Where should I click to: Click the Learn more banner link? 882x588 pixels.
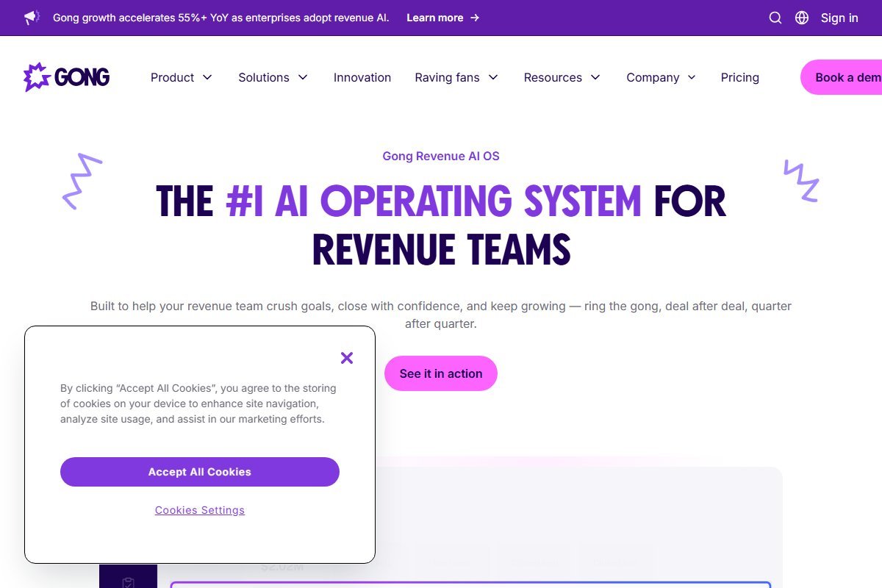tap(443, 18)
